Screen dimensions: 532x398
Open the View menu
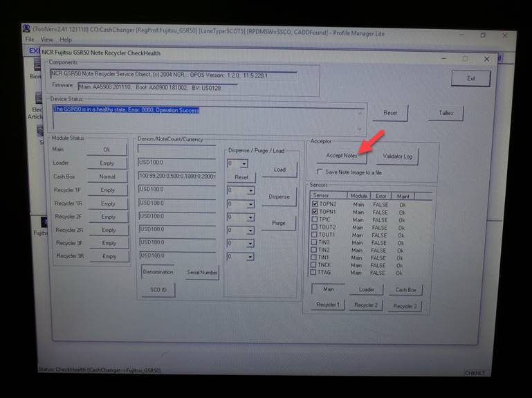pos(46,39)
